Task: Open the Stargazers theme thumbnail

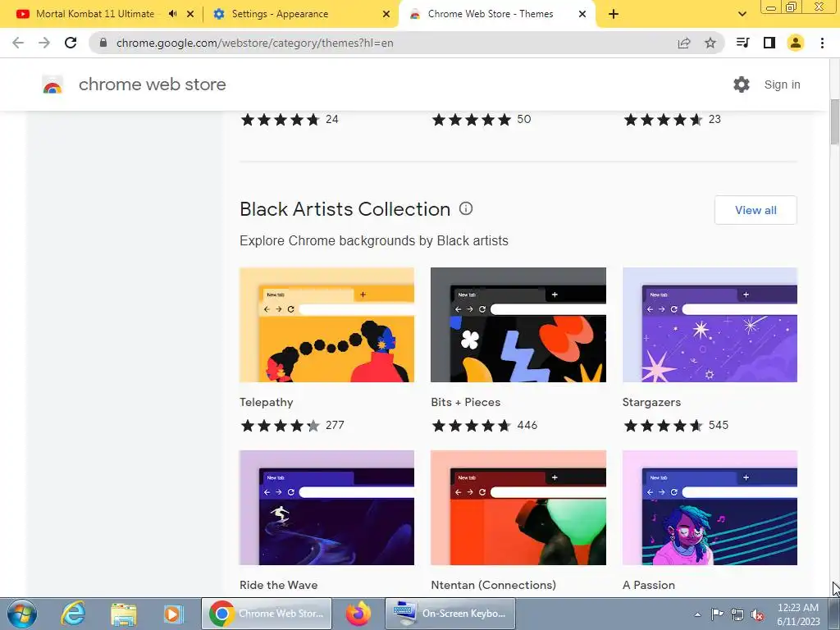Action: click(x=710, y=325)
